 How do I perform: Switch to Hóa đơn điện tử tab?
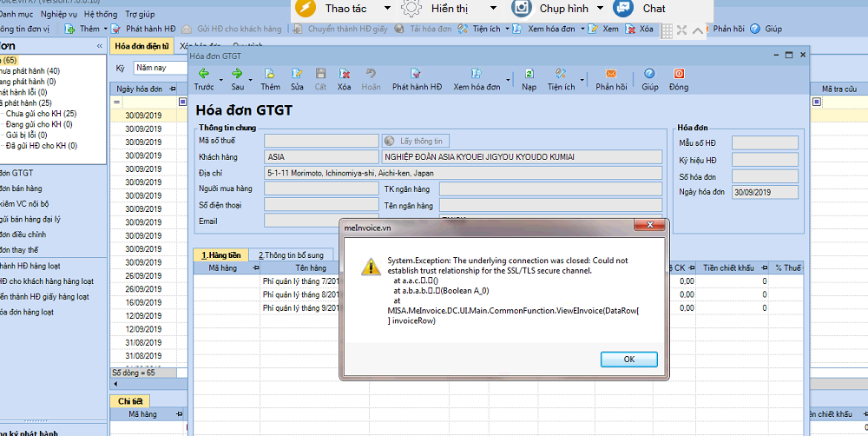(141, 46)
